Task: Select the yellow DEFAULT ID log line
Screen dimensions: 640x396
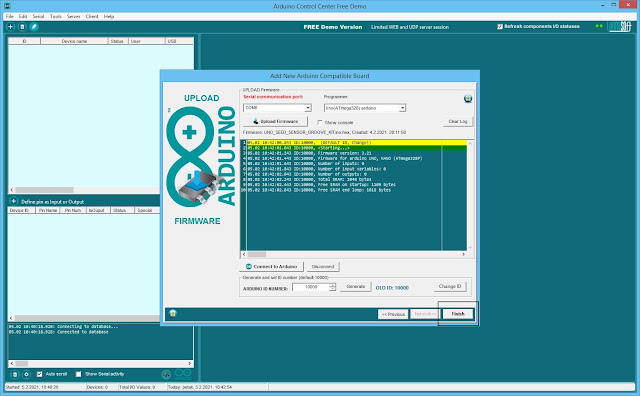Action: [356, 142]
